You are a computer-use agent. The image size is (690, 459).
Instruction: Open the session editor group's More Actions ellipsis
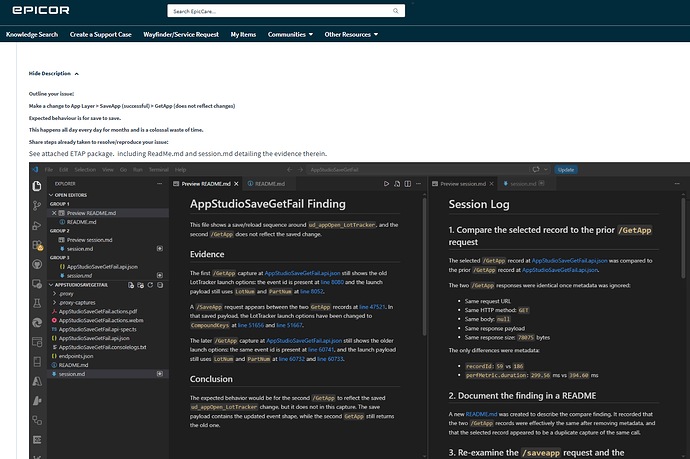(x=677, y=184)
